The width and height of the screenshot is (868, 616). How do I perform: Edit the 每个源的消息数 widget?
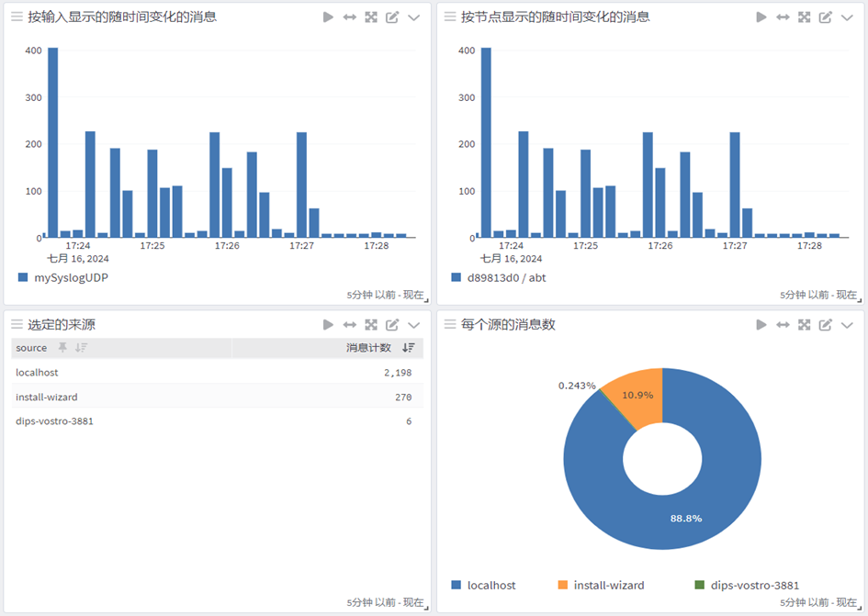click(x=826, y=325)
